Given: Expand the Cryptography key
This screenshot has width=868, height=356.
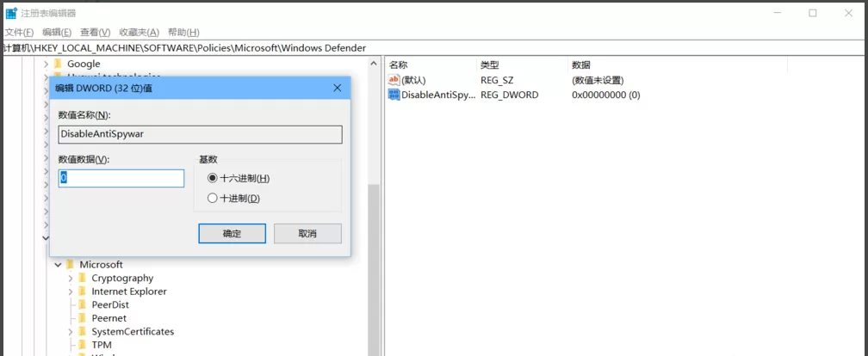Looking at the screenshot, I should click(71, 278).
